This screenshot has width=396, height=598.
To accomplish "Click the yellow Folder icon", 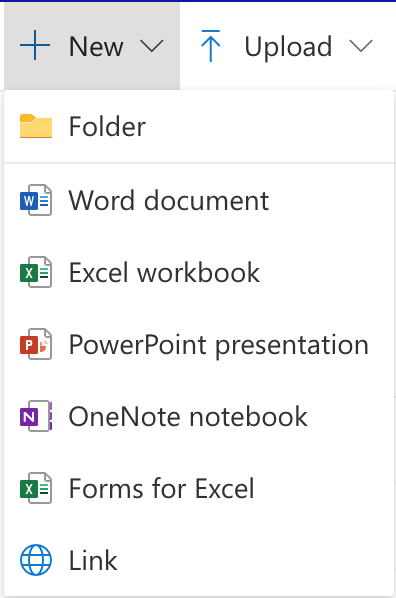I will (36, 126).
